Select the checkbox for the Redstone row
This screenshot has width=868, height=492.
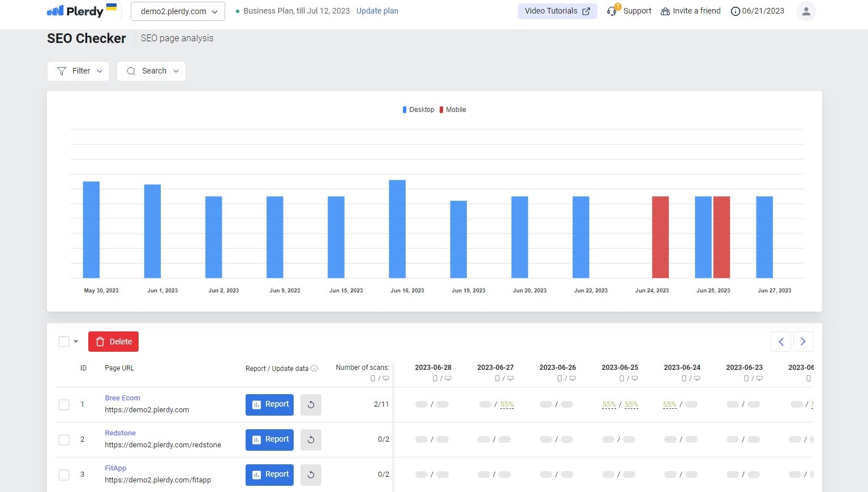[63, 439]
